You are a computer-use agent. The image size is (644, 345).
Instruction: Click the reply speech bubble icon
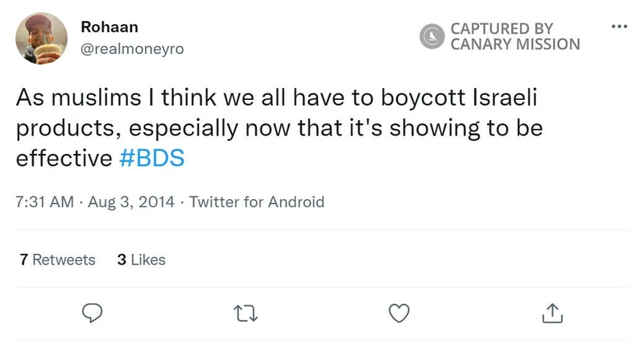coord(93,313)
